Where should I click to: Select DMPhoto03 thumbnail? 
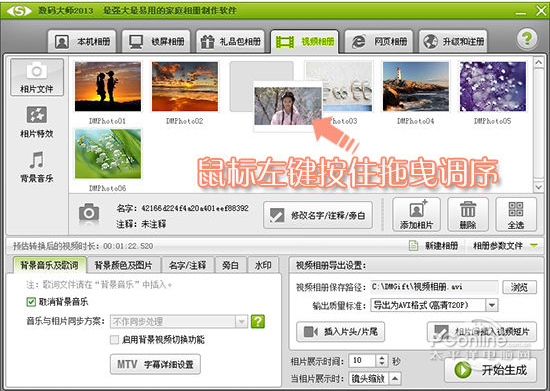348,86
